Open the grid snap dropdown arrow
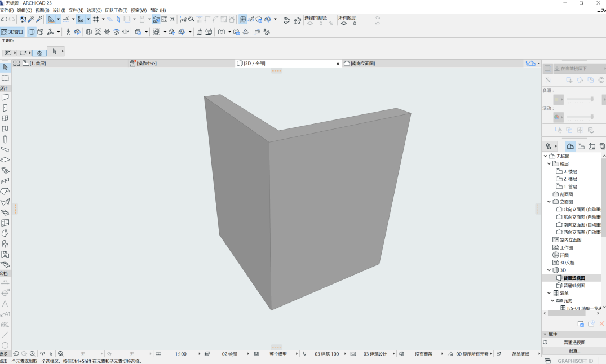Viewport: 606px width, 364px height. [103, 19]
